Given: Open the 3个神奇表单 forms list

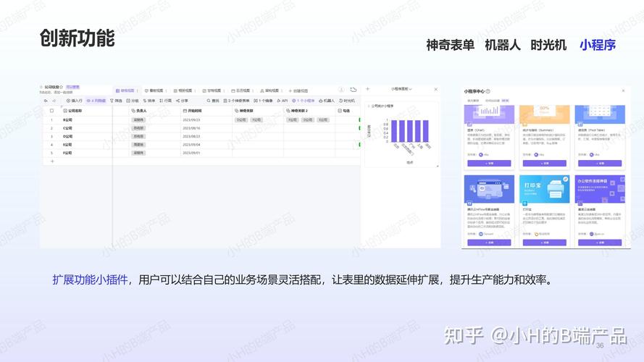Looking at the screenshot, I should (x=236, y=101).
